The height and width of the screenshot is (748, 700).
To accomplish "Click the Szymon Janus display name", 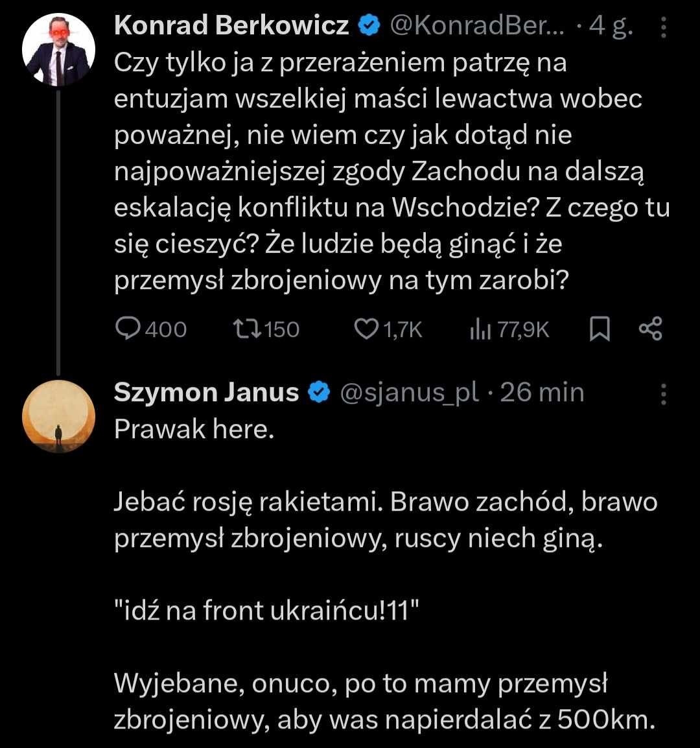I will tap(207, 392).
